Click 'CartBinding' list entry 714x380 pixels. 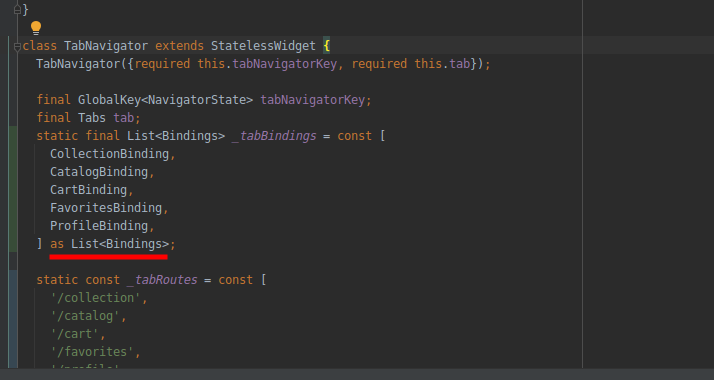[x=88, y=190]
